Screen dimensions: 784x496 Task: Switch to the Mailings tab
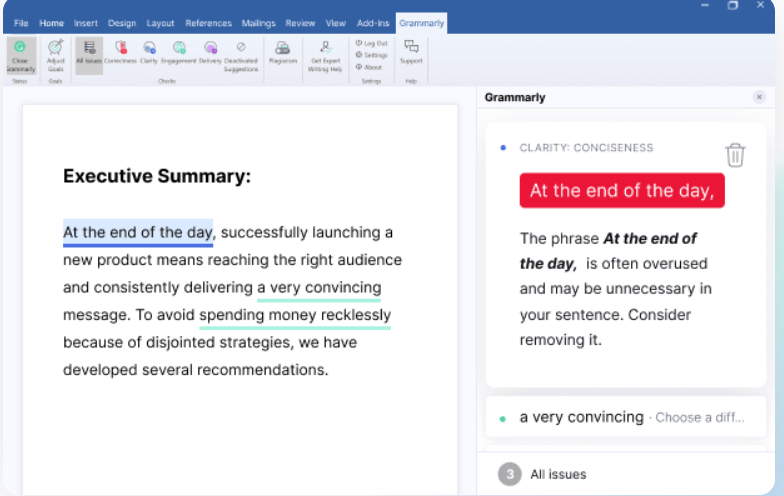coord(258,23)
